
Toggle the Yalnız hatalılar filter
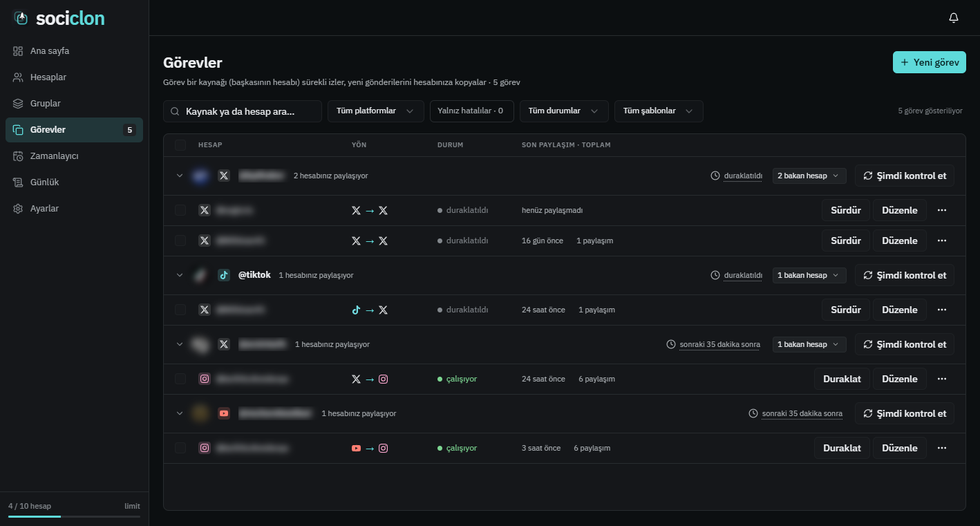471,111
